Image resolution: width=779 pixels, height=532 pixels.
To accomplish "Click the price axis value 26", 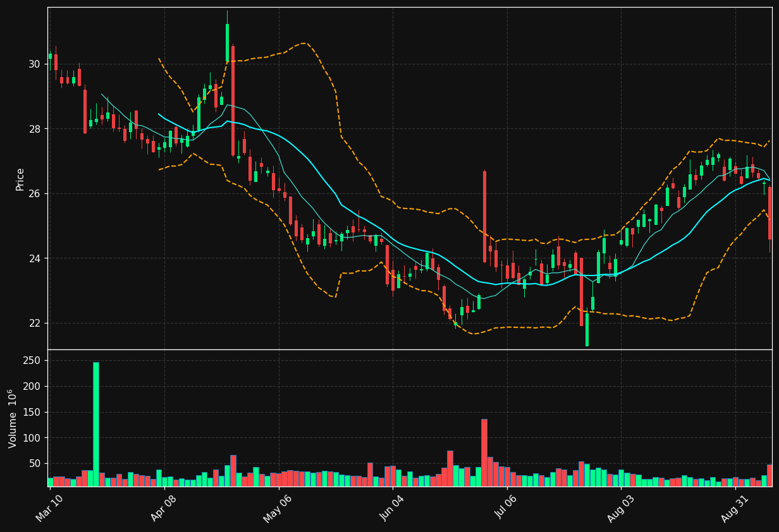I will click(34, 193).
